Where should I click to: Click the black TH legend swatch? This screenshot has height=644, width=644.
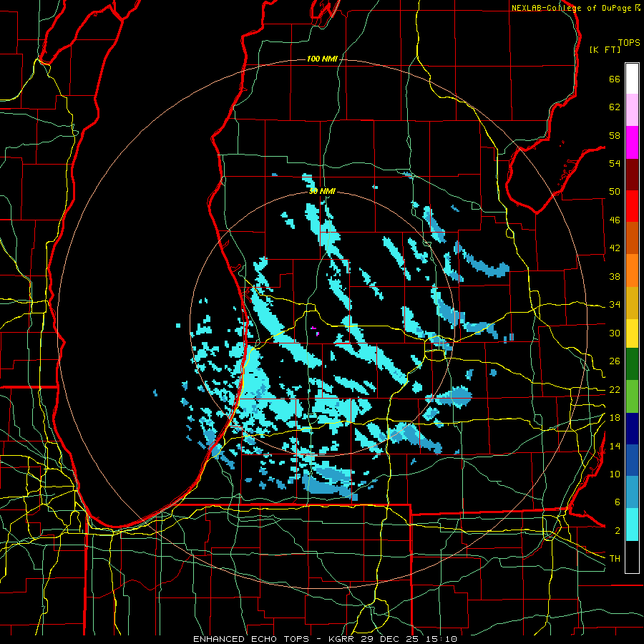click(632, 557)
